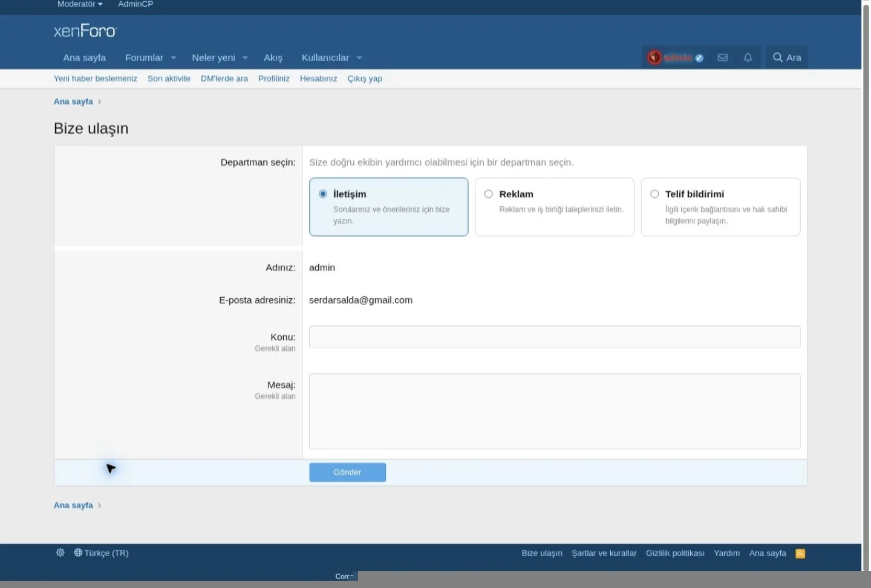Open the footer gear style chooser

pyautogui.click(x=60, y=552)
